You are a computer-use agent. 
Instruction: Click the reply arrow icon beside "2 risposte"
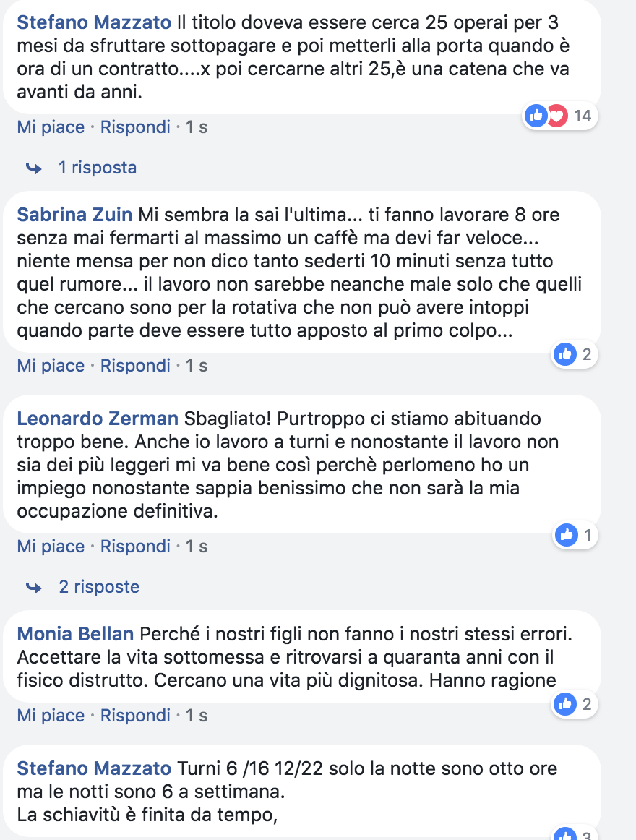click(x=33, y=588)
